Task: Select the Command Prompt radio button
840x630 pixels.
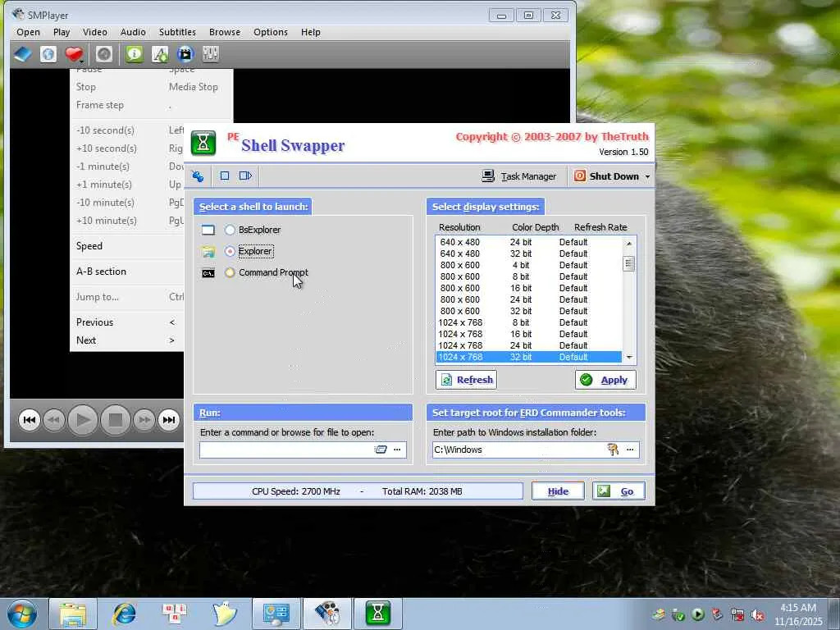Action: [x=230, y=272]
